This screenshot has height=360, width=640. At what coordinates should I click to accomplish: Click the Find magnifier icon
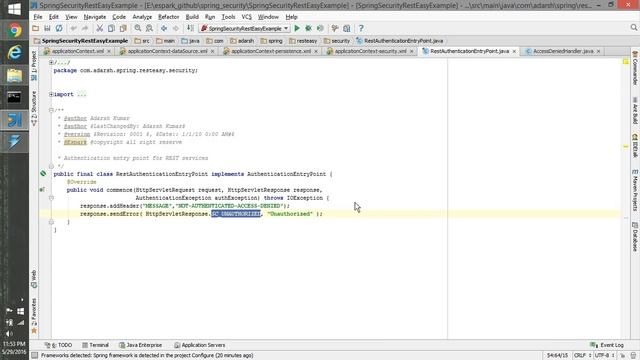coord(138,28)
